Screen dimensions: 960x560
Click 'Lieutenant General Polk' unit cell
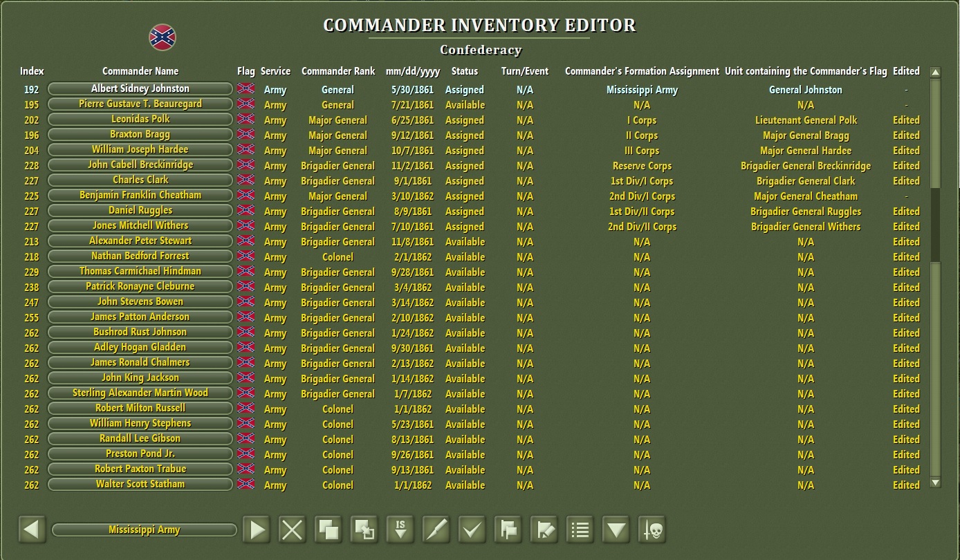click(x=806, y=120)
